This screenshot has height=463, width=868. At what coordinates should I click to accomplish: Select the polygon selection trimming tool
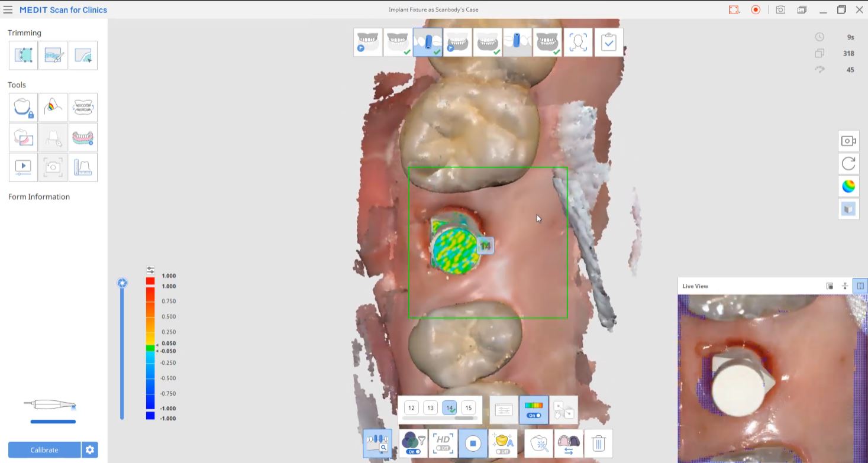23,56
